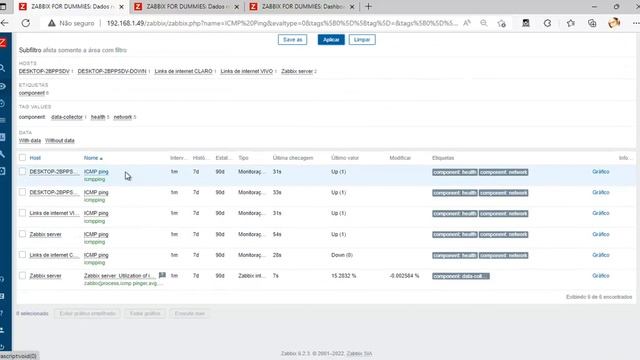This screenshot has width=640, height=360.
Task: Click the Integrations icon in the lower sidebar
Action: click(2, 296)
